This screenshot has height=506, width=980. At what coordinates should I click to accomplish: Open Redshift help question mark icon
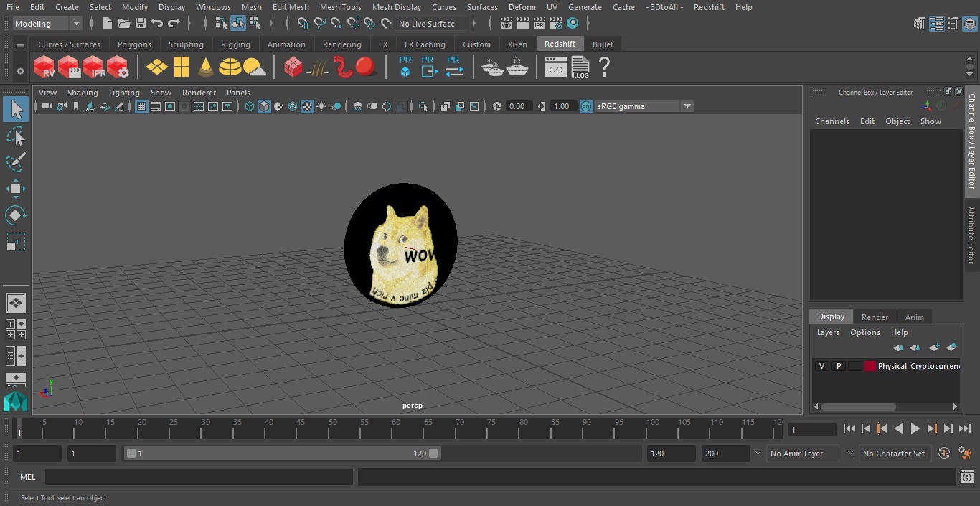tap(604, 67)
